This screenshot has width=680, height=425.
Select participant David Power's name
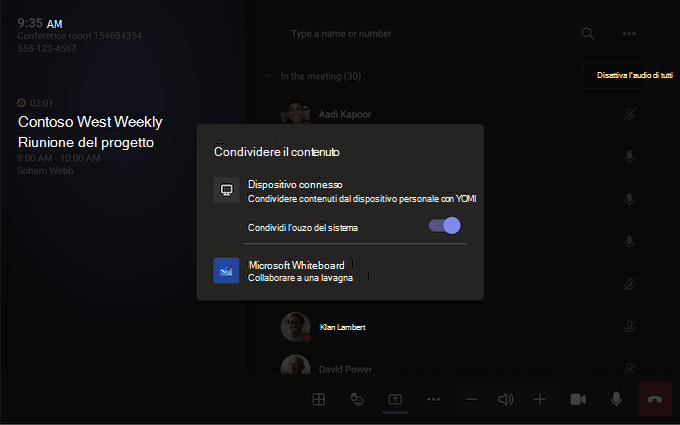click(x=345, y=369)
